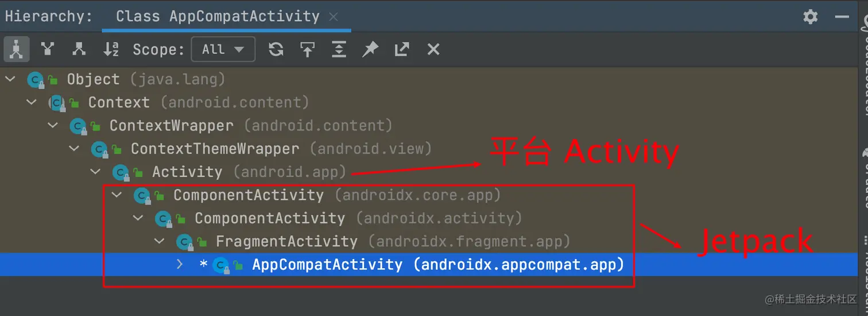
Task: Pin the hierarchy tab
Action: (370, 49)
